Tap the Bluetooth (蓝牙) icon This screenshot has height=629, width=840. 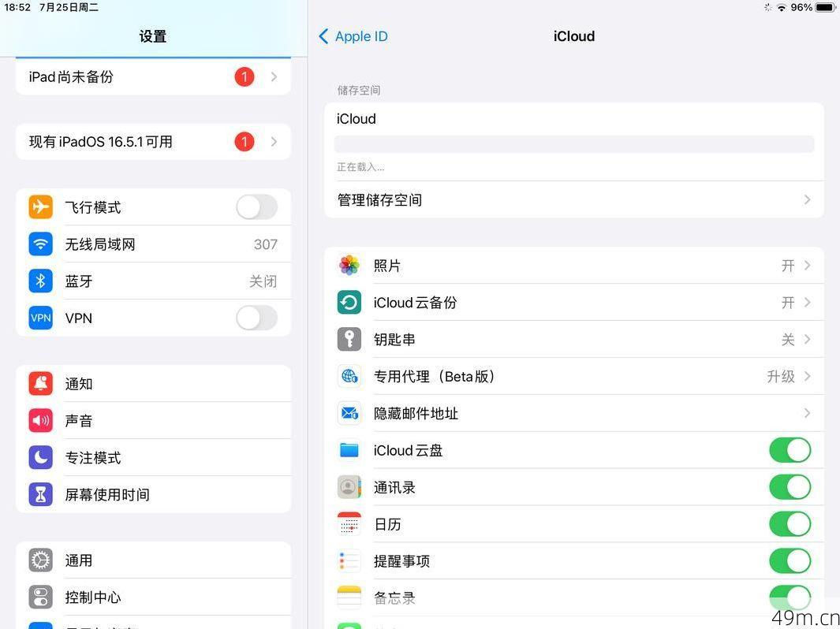[x=41, y=281]
